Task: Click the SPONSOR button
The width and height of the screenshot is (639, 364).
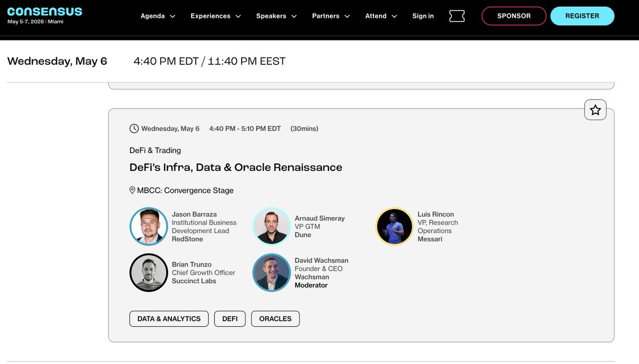Action: tap(514, 16)
